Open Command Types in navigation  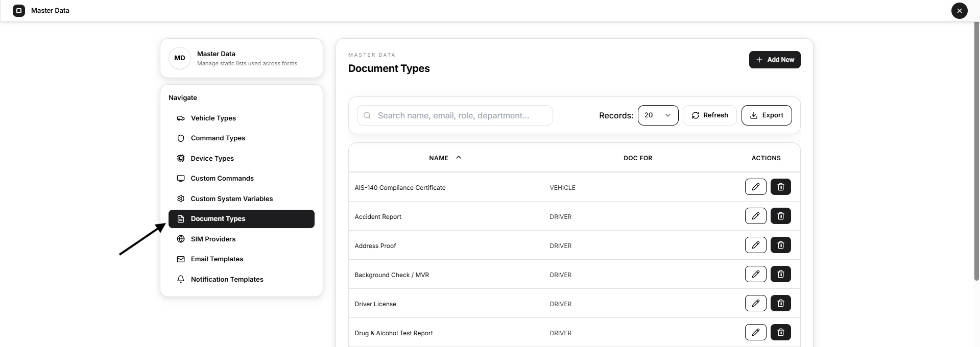242,138
